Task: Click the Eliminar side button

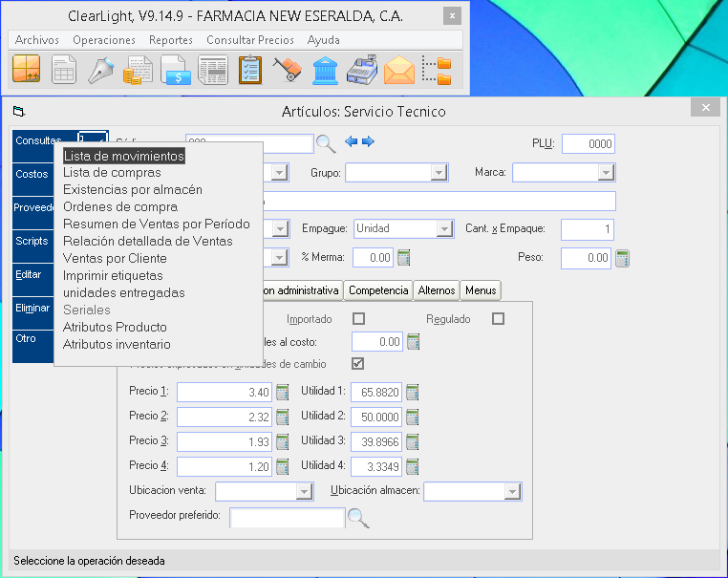Action: coord(33,313)
